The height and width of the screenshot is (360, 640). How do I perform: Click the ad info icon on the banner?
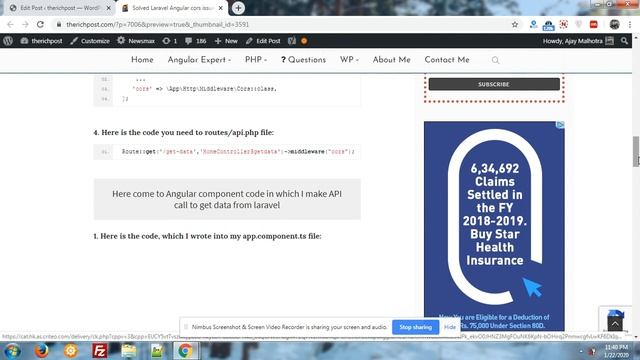pyautogui.click(x=561, y=124)
